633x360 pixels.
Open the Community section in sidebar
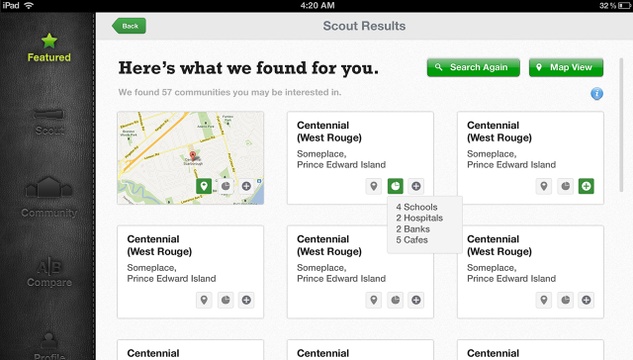pyautogui.click(x=49, y=197)
